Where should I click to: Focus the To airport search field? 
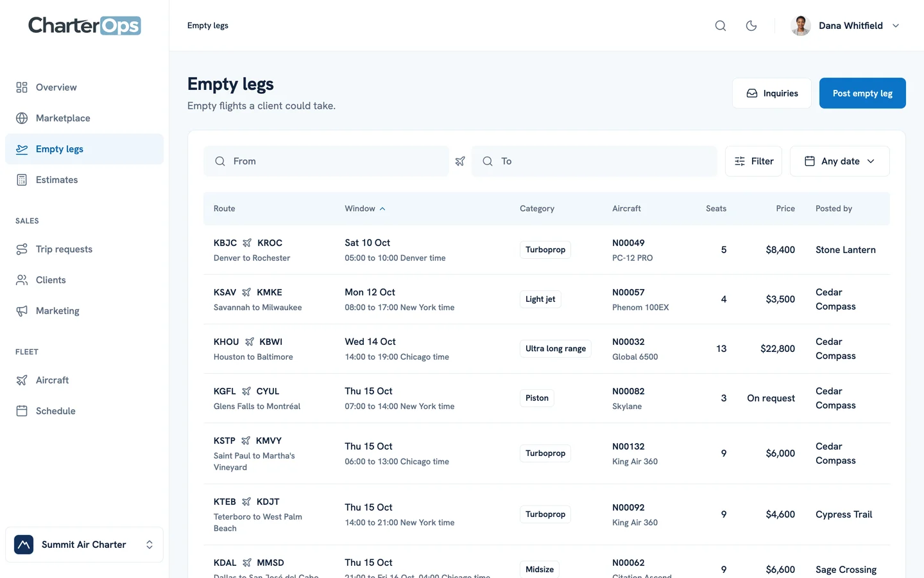[x=594, y=161]
